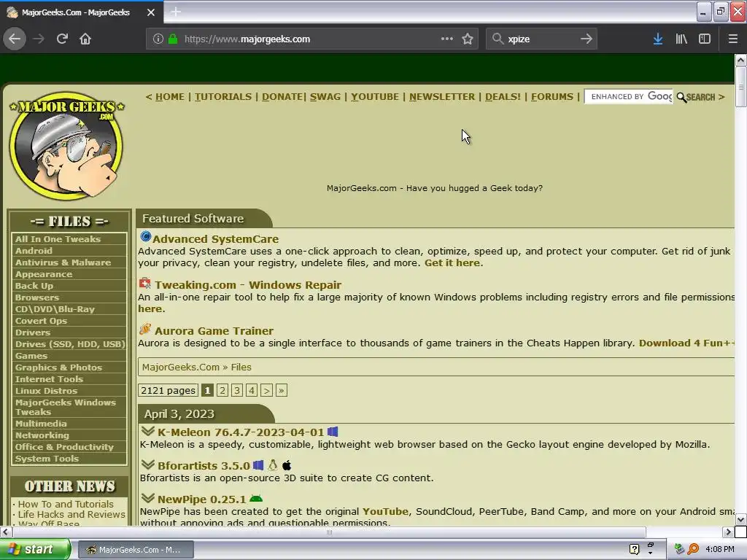This screenshot has height=560, width=747.
Task: Click the Android icon beside NewPipe
Action: (256, 499)
